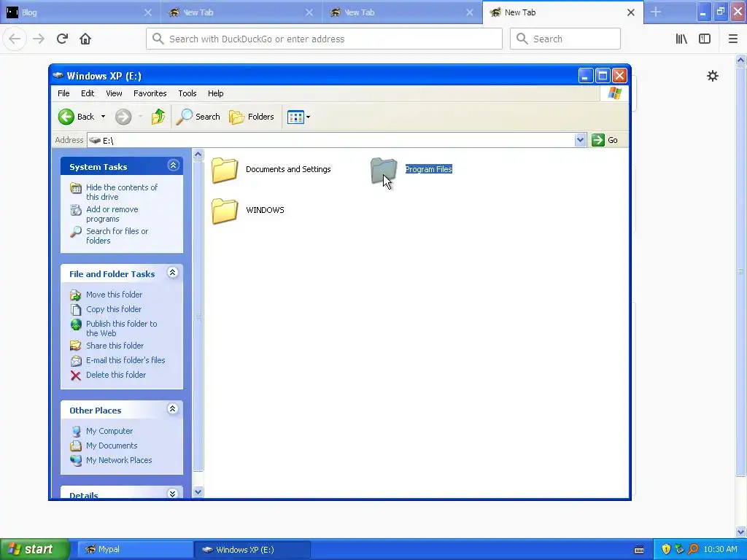Open on-screen keyboard taskbar icon
This screenshot has width=747, height=560.
639,550
